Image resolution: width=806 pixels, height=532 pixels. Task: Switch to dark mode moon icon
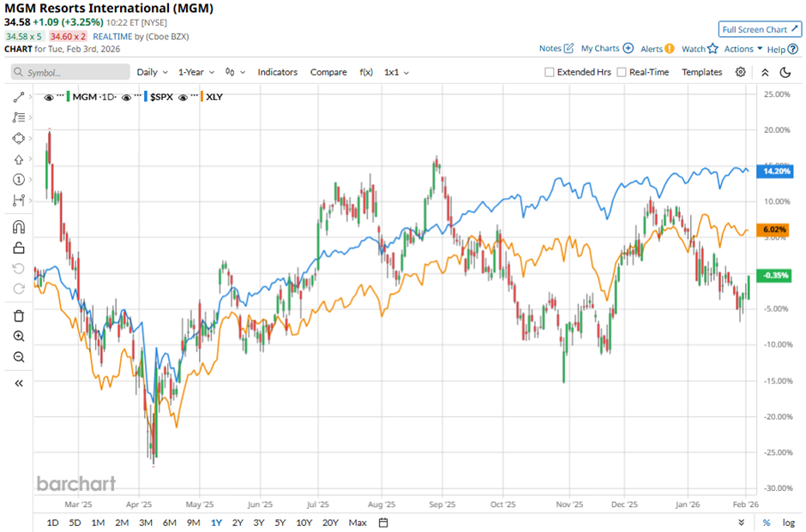click(x=785, y=73)
